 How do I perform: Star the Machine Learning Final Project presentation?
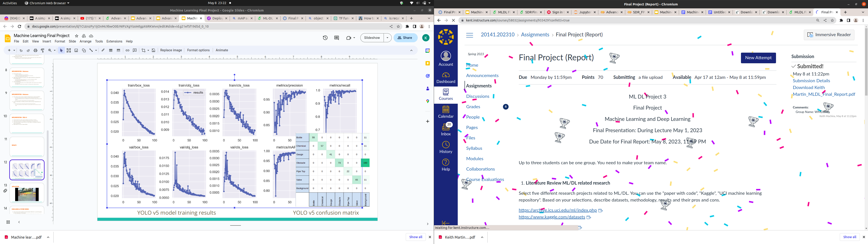click(76, 36)
